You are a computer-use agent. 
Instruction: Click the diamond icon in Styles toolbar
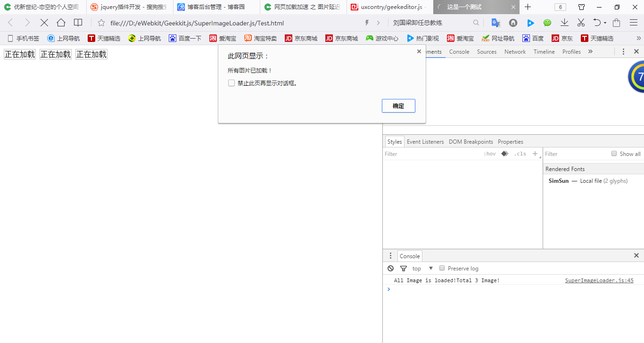[x=504, y=154]
